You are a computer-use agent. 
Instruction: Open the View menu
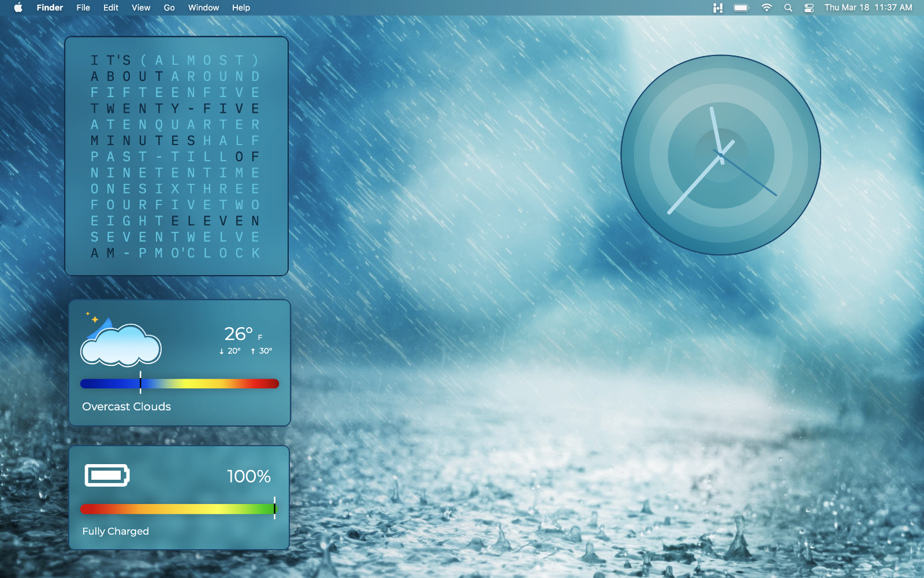click(141, 8)
